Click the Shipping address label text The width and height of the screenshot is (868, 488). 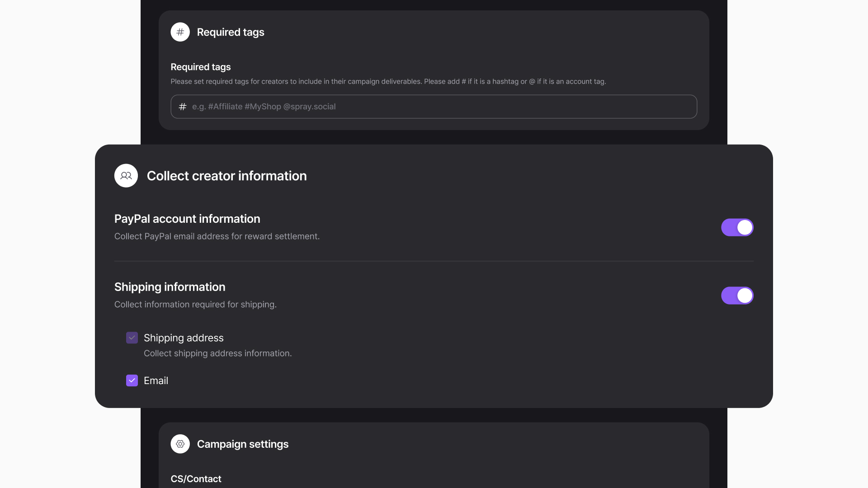pos(184,338)
